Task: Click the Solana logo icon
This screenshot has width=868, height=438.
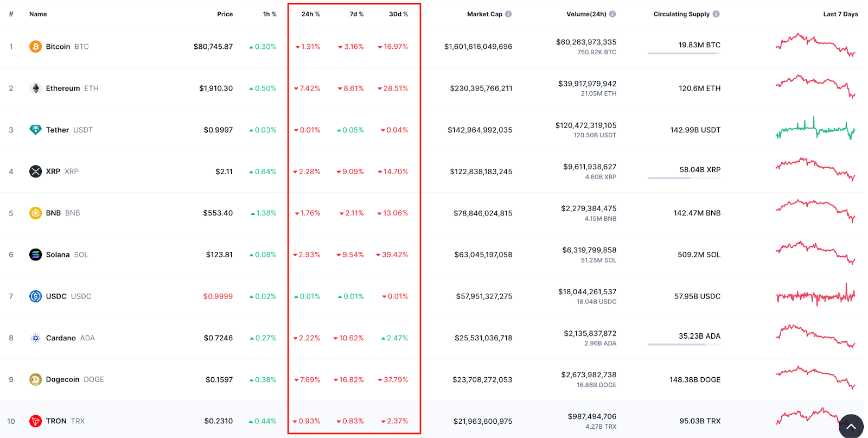Action: tap(35, 255)
